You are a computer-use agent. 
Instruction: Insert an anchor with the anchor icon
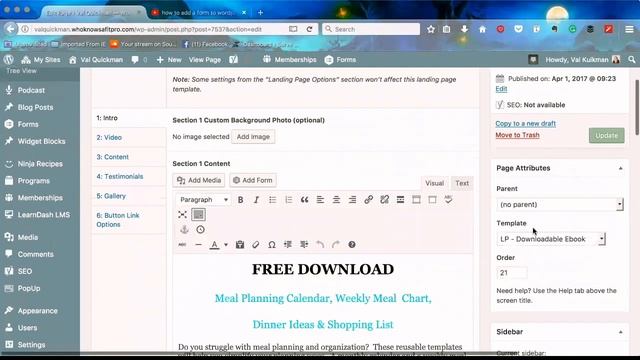pyautogui.click(x=184, y=229)
